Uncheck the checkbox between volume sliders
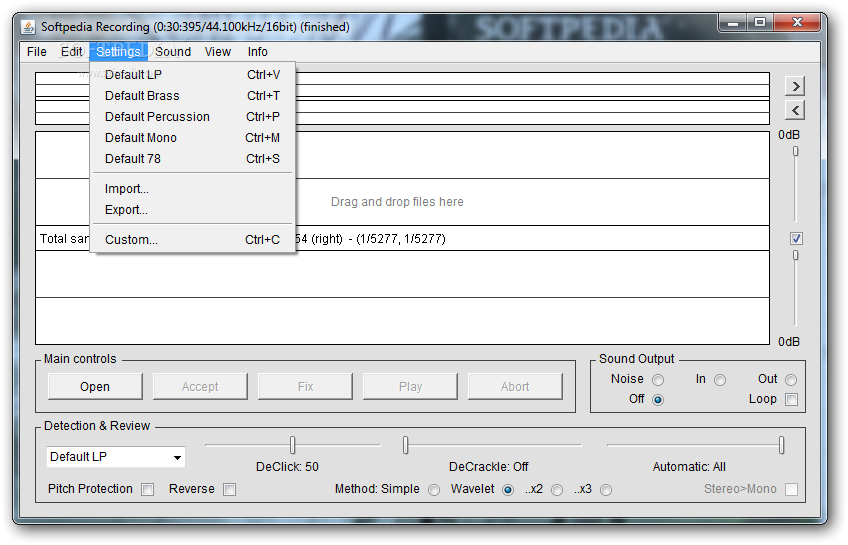The height and width of the screenshot is (545, 848). pyautogui.click(x=796, y=238)
